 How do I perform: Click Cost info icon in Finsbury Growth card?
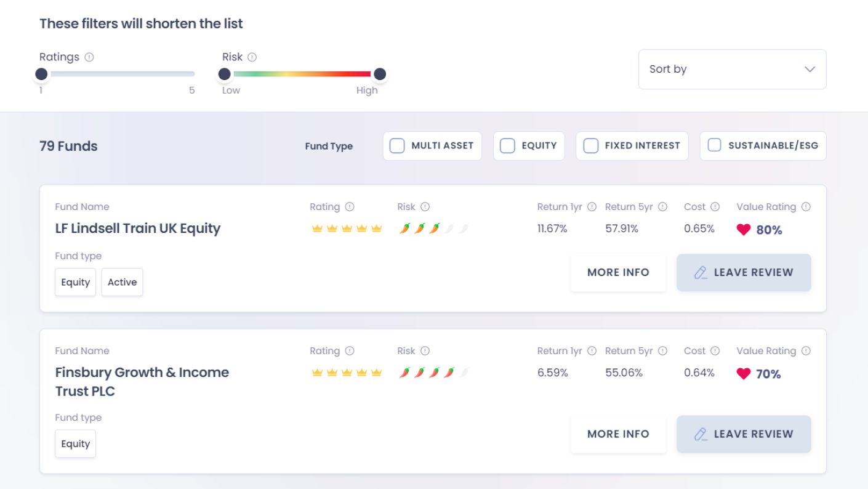pyautogui.click(x=715, y=351)
